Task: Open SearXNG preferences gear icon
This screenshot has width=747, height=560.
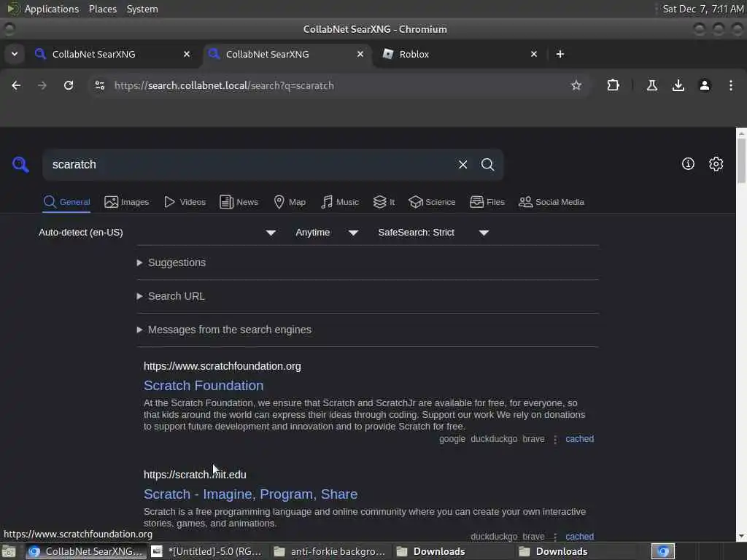Action: (716, 164)
